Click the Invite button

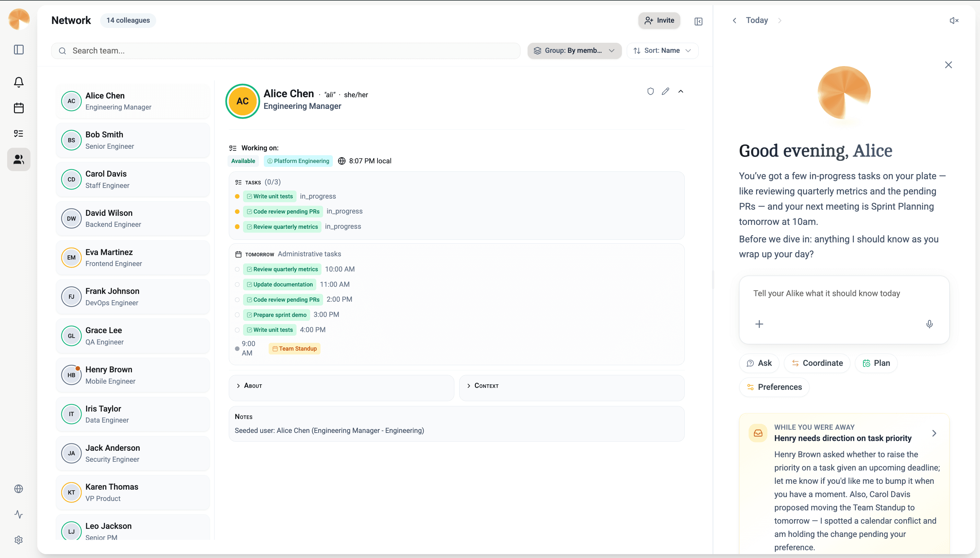point(659,21)
